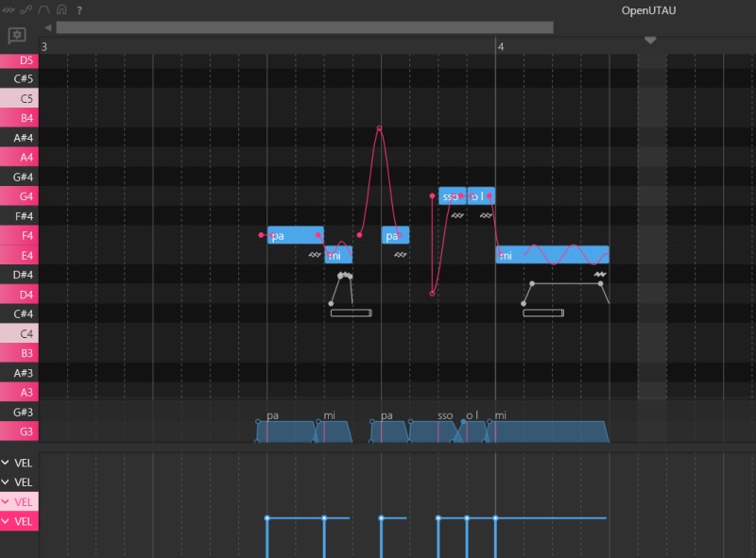Screen dimensions: 756x558
Task: Open help with the question mark icon
Action: (79, 10)
